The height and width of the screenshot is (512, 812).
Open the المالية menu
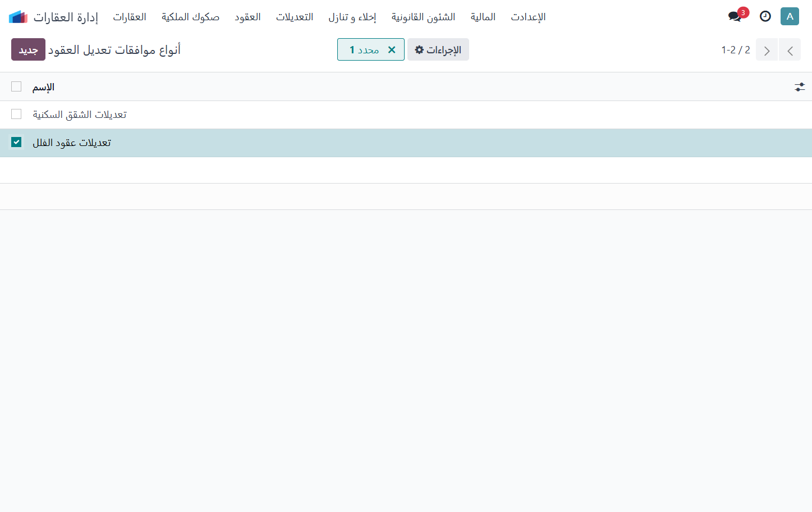coord(483,17)
